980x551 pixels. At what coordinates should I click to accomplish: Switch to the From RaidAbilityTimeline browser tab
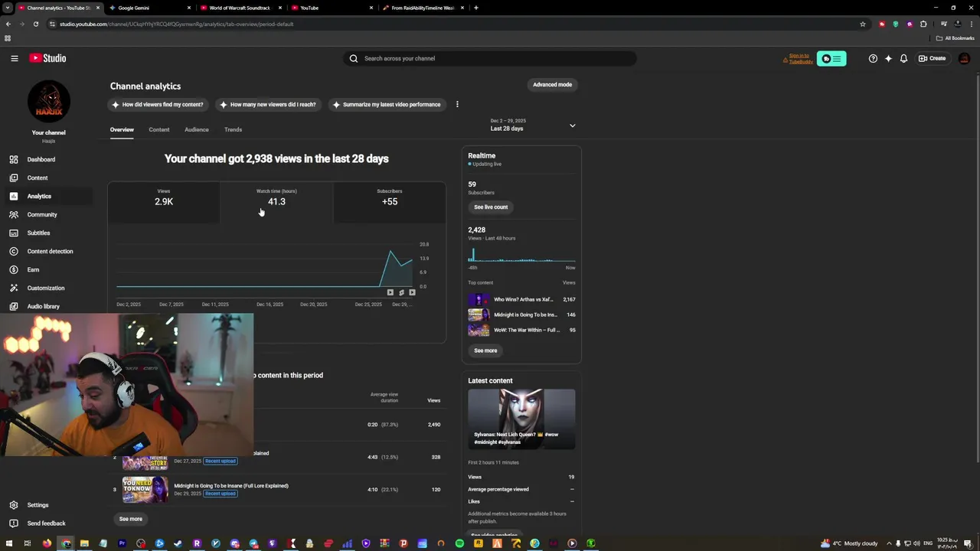pos(422,8)
